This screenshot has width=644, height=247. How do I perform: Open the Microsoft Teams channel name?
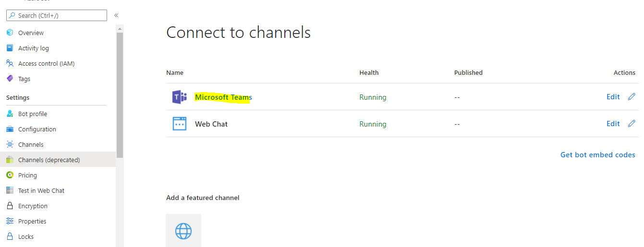click(x=223, y=97)
